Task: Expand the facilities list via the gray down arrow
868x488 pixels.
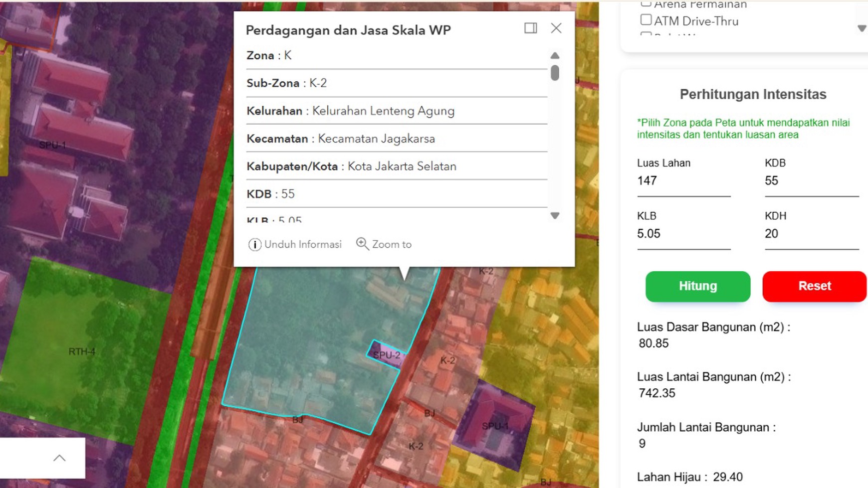Action: (x=862, y=29)
